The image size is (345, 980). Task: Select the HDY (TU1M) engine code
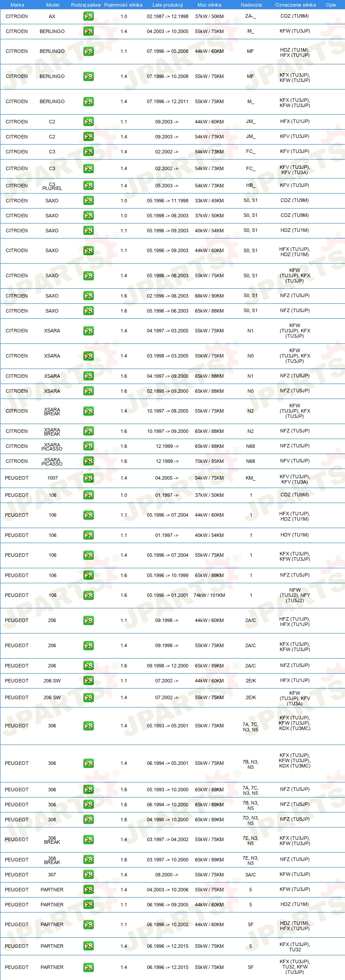tap(295, 535)
